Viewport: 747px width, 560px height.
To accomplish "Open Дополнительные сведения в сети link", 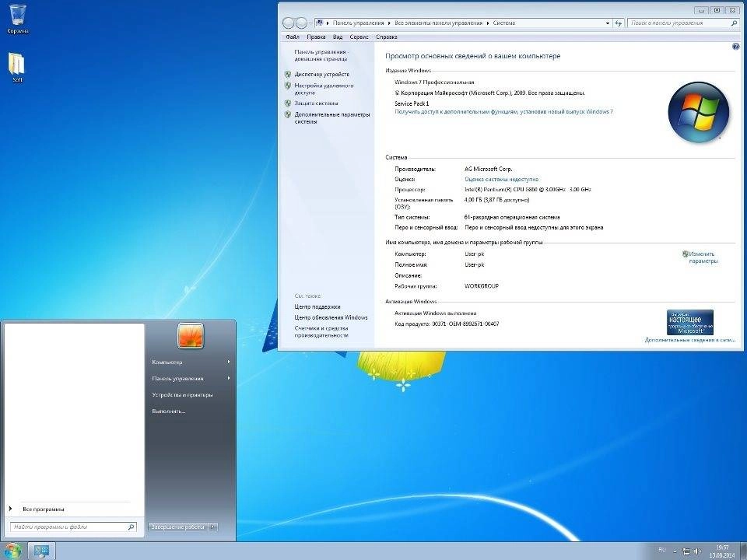I will click(690, 340).
